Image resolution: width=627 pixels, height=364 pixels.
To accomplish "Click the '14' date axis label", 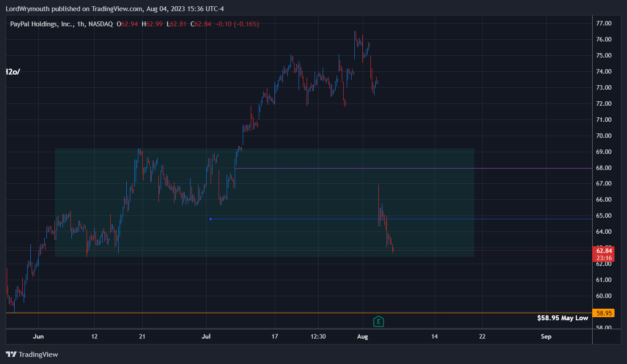I will pyautogui.click(x=434, y=336).
